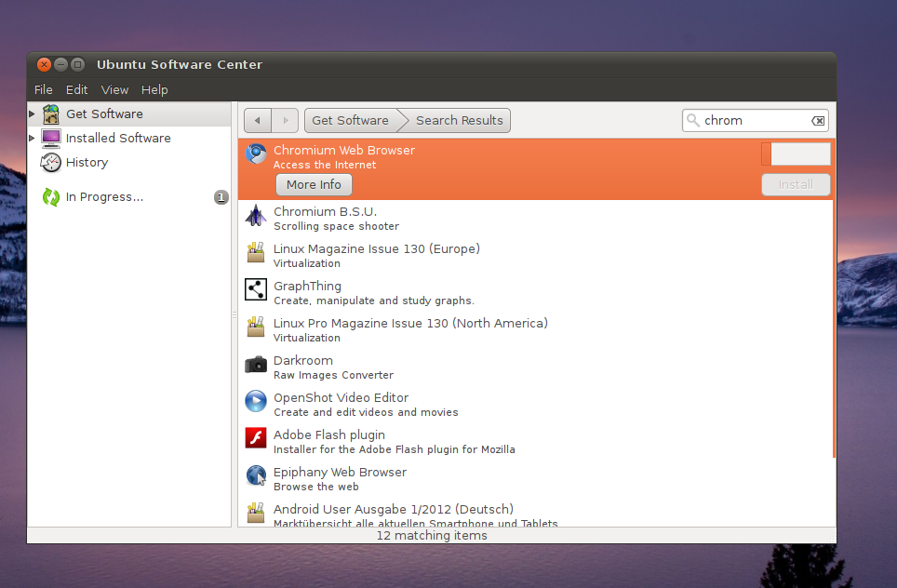This screenshot has width=897, height=588.
Task: Select the Adobe Flash plugin title
Action: [x=329, y=434]
